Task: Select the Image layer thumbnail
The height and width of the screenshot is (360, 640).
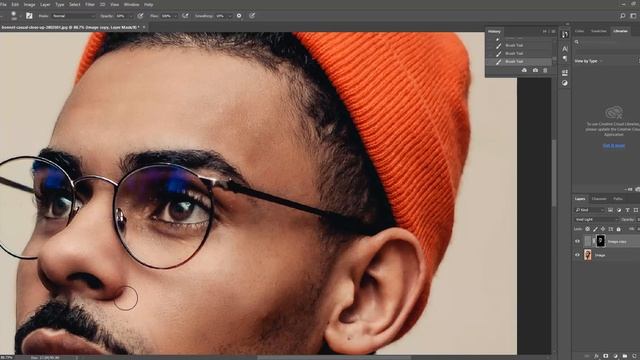Action: 587,255
